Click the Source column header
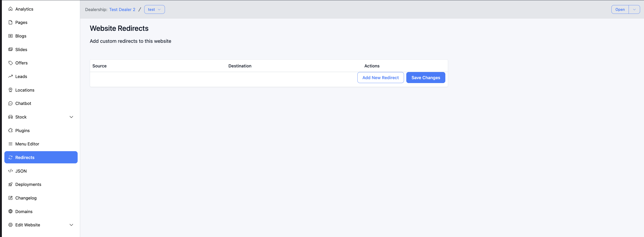 pos(99,66)
